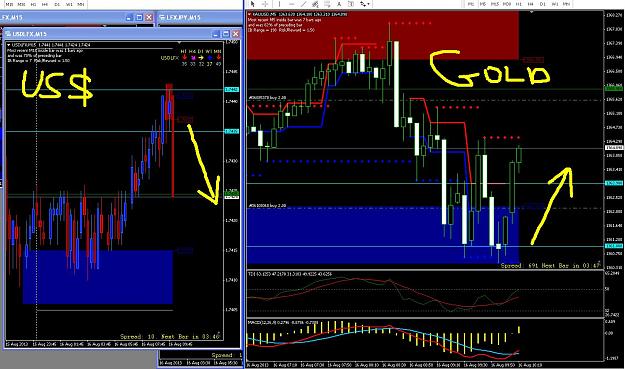Choose the equidistant channel tool
Image resolution: width=625 pixels, height=369 pixels.
point(315,4)
